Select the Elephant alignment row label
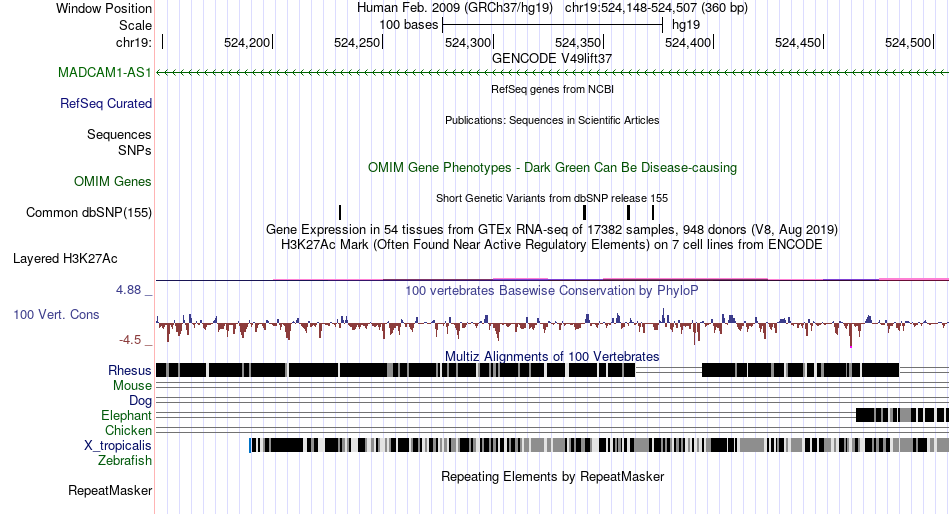The height and width of the screenshot is (514, 950). coord(127,416)
